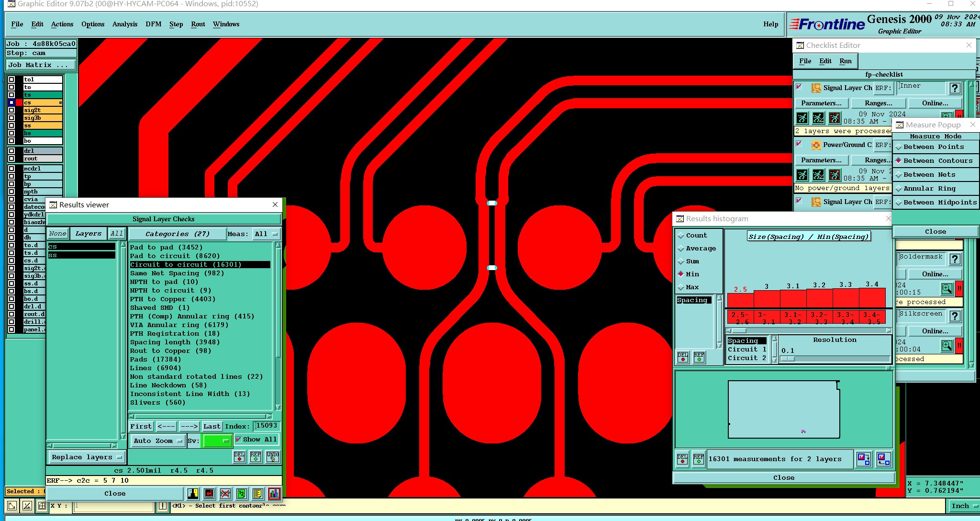
Task: Toggle Power/Ground check checkbox
Action: 799,144
